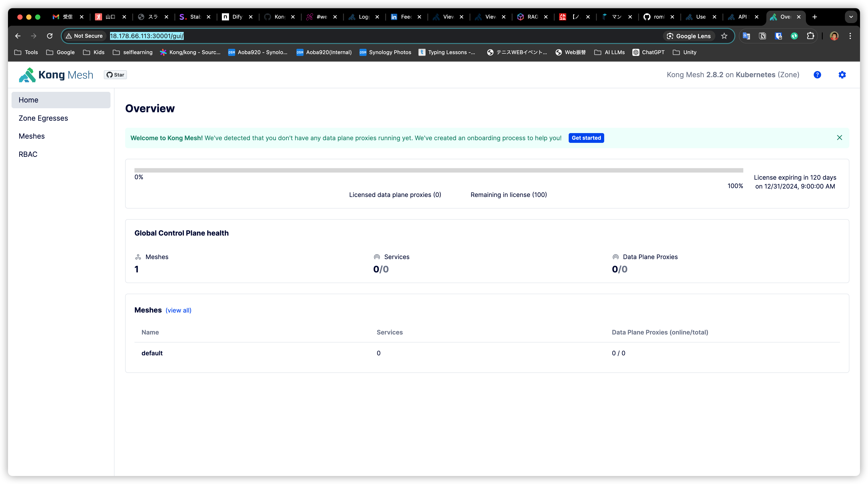Open the Google bookmarks folder
Screen dimensions: 868x484
pos(60,52)
